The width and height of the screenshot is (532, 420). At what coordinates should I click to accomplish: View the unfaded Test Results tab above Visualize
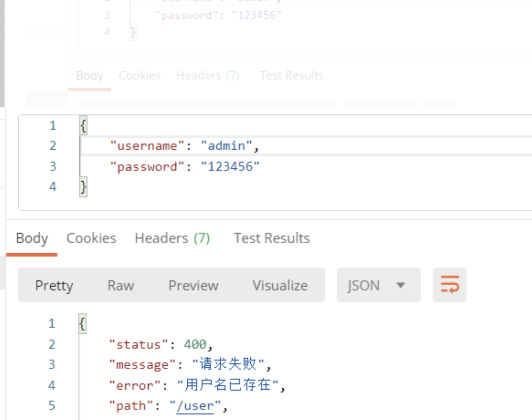(x=272, y=238)
